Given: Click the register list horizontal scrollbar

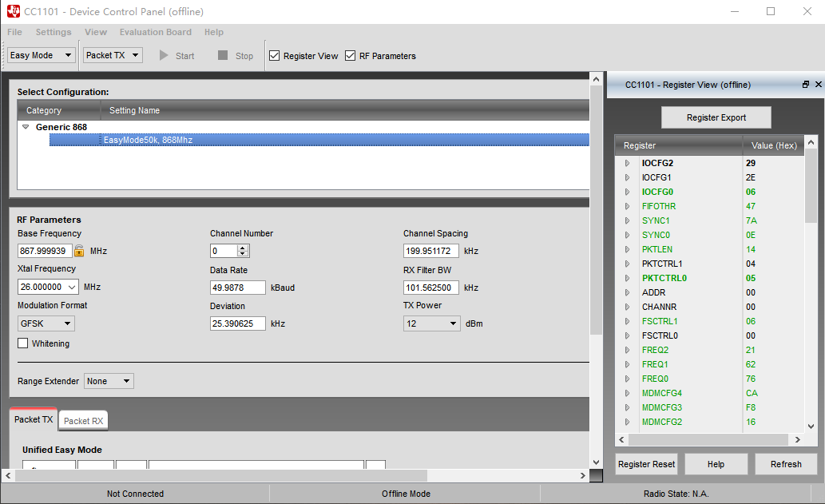Looking at the screenshot, I should pos(708,439).
